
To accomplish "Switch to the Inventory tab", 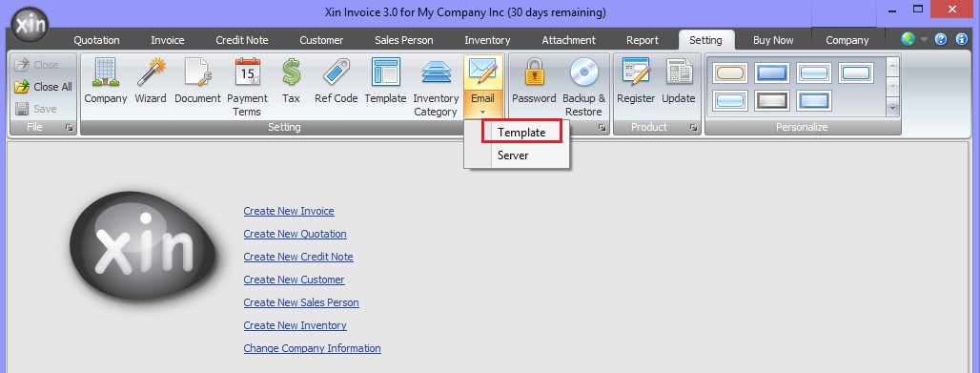I will tap(487, 40).
